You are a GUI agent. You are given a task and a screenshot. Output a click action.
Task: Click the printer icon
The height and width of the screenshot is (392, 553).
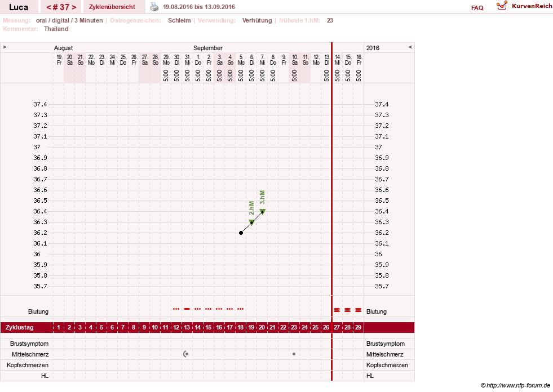pos(154,7)
